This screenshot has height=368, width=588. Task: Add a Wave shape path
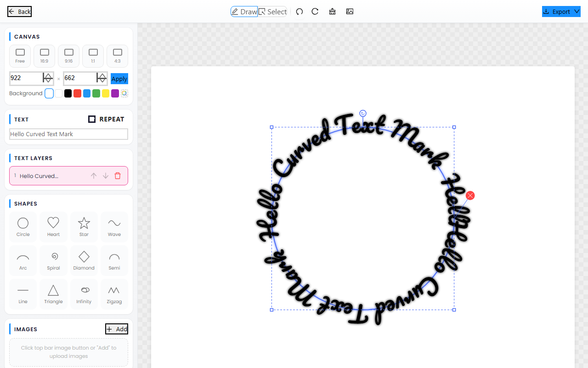pos(114,227)
